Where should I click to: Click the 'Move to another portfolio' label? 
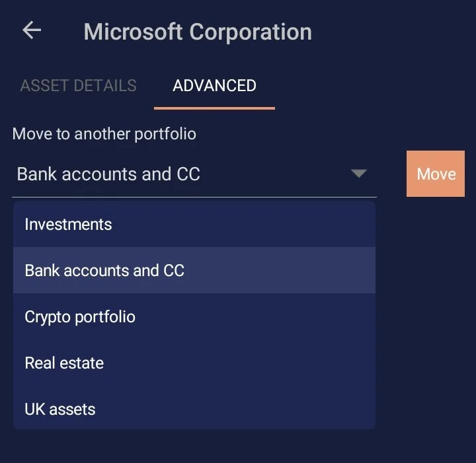click(x=104, y=134)
